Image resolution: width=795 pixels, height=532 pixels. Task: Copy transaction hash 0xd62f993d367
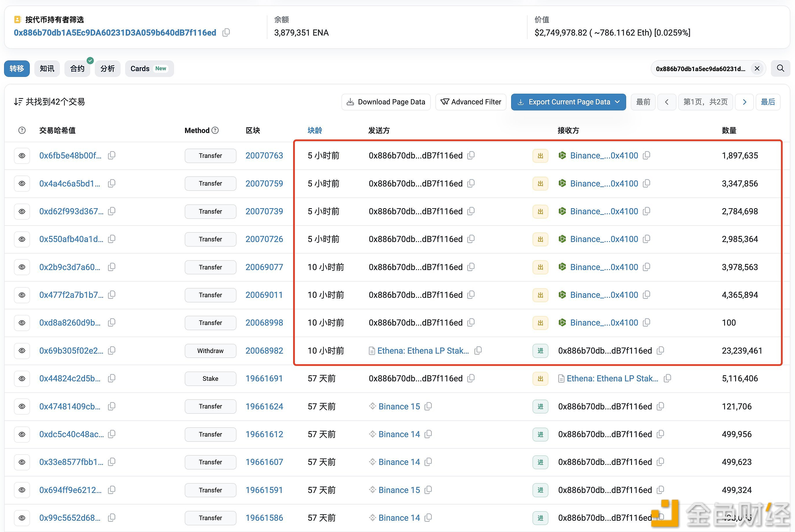112,211
